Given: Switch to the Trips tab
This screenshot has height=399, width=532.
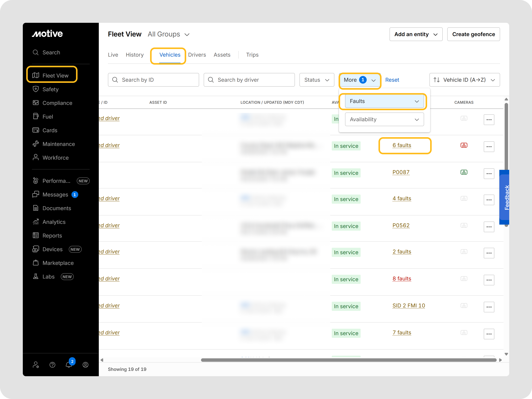Looking at the screenshot, I should coord(252,55).
